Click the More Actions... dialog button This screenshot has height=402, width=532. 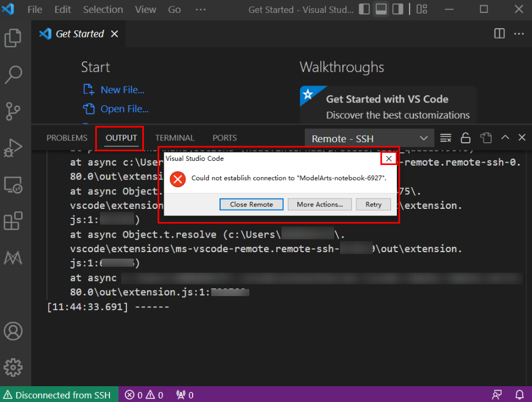[320, 205]
